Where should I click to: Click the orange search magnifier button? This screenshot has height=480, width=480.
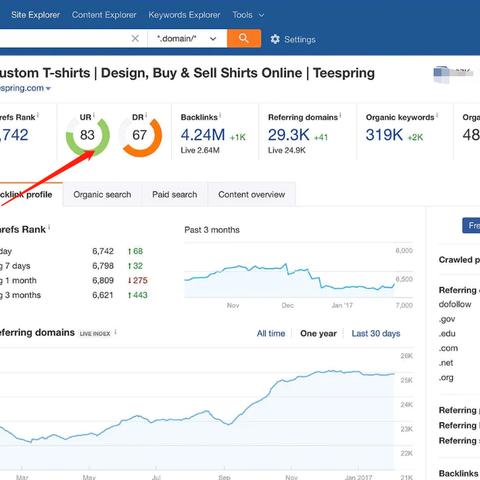coord(244,38)
